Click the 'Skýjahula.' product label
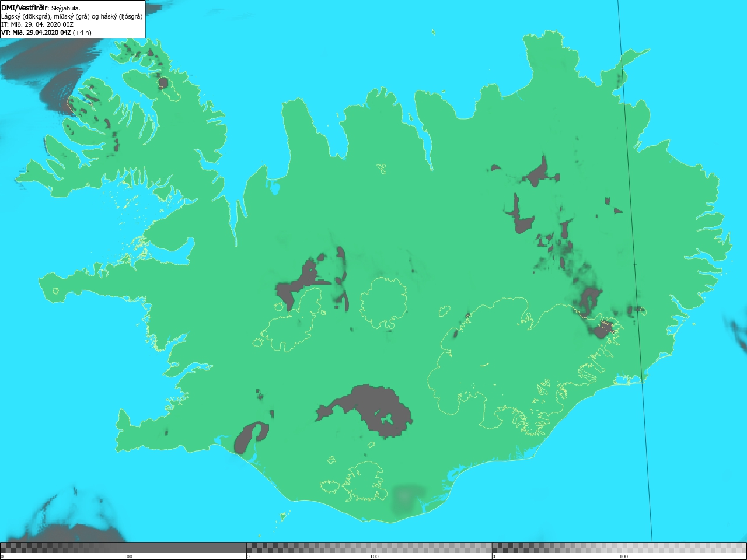Image resolution: width=747 pixels, height=560 pixels. (x=66, y=8)
